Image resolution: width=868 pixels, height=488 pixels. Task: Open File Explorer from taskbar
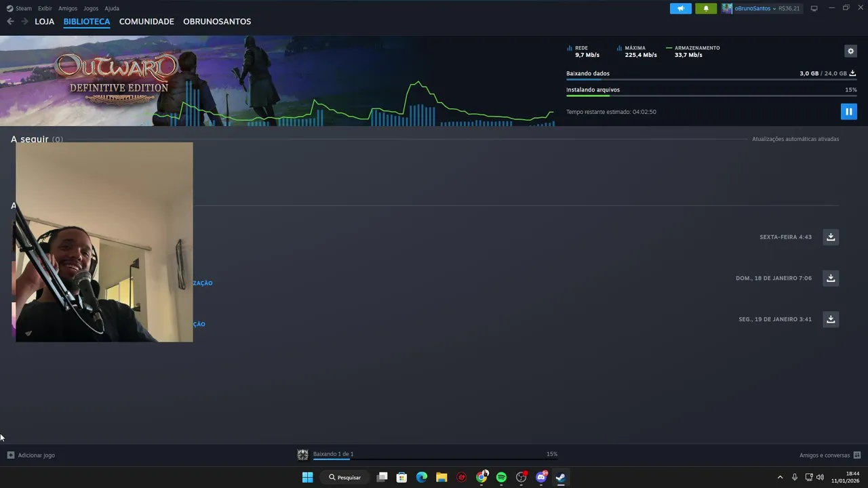tap(441, 477)
